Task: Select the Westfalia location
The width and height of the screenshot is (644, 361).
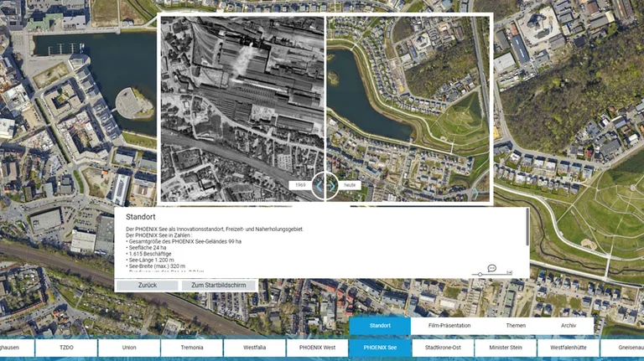Action: [x=254, y=348]
